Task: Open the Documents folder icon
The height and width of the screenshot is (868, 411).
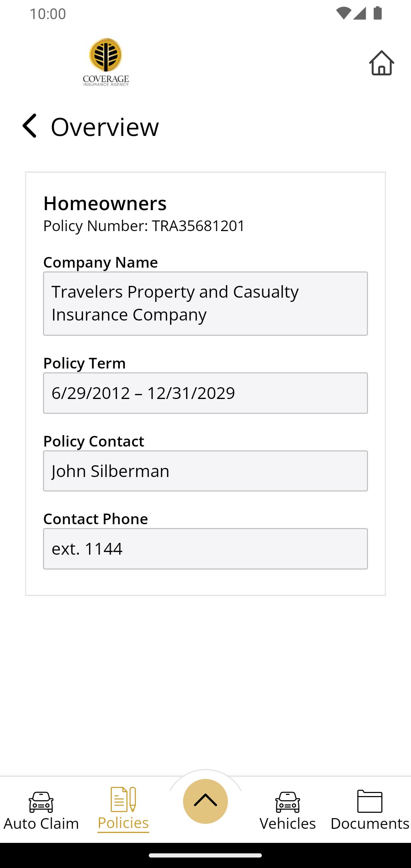Action: click(370, 801)
